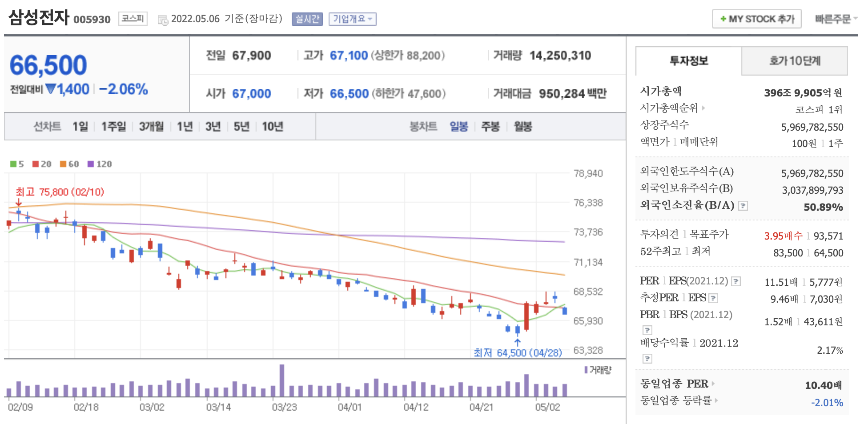
Task: Click the plus icon in MY STOCK 추가
Action: [x=723, y=19]
